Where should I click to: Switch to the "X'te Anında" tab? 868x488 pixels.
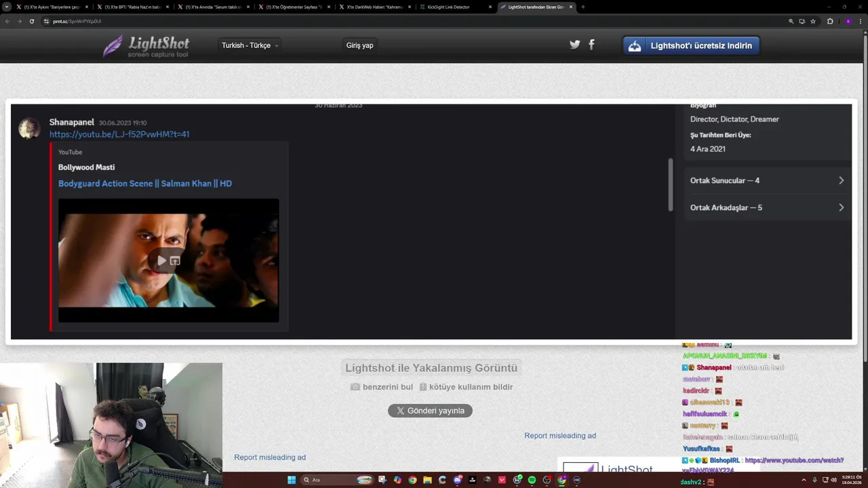(213, 7)
